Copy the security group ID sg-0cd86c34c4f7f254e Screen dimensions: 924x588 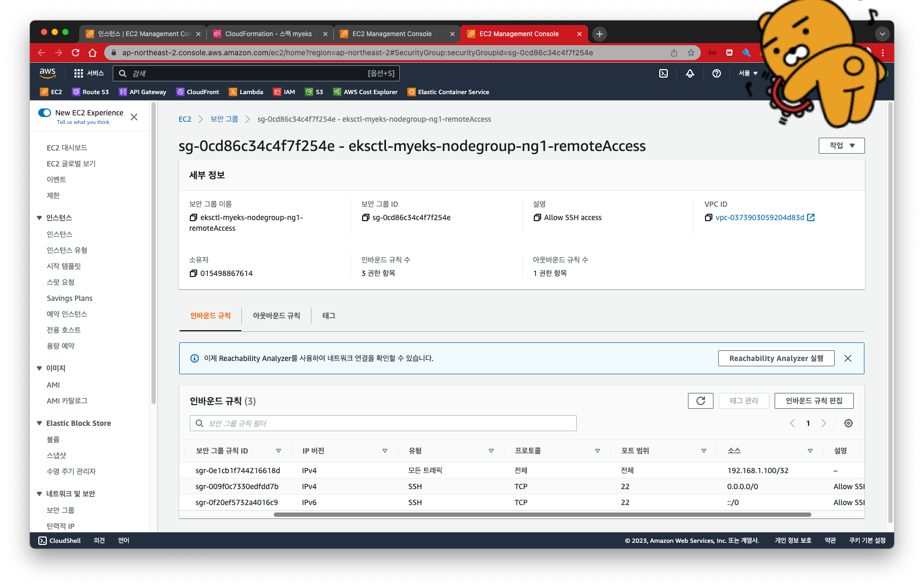366,217
